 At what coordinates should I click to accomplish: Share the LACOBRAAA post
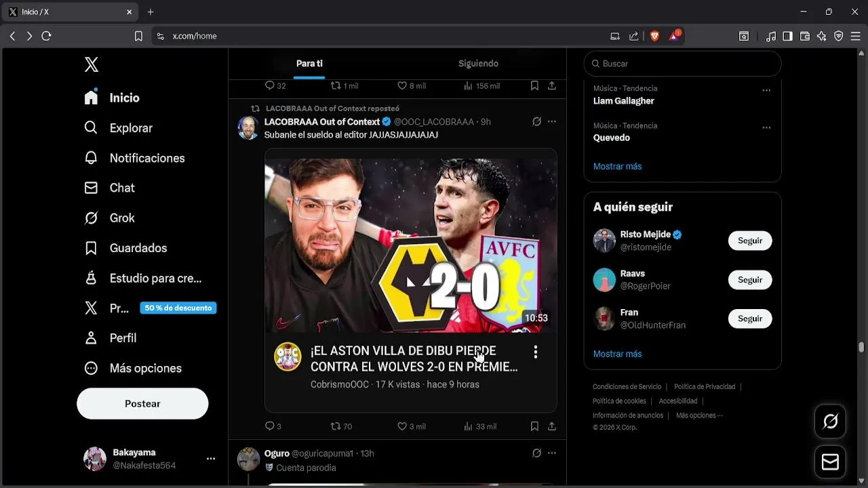point(552,426)
